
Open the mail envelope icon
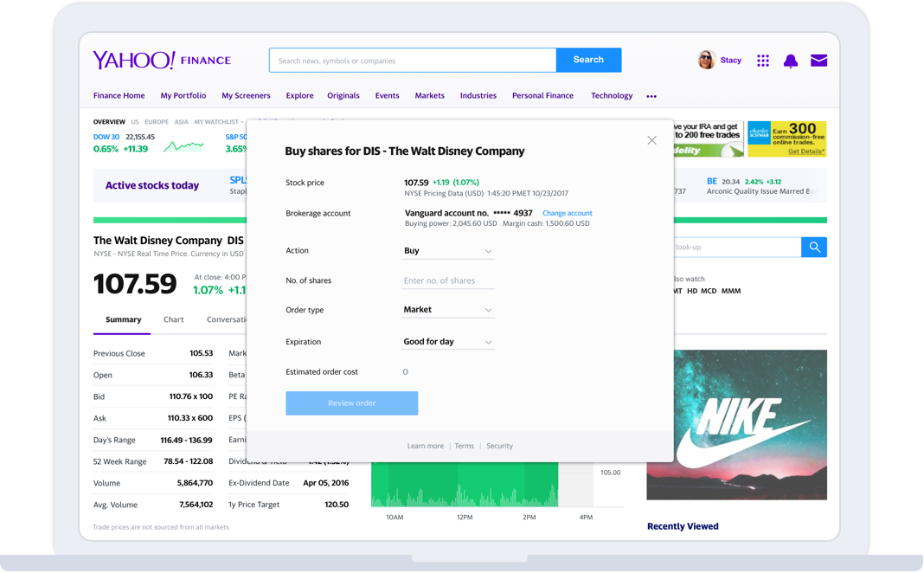818,60
